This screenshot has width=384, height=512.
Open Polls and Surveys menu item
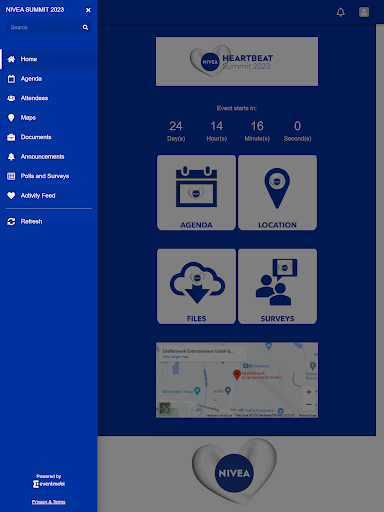click(x=49, y=176)
